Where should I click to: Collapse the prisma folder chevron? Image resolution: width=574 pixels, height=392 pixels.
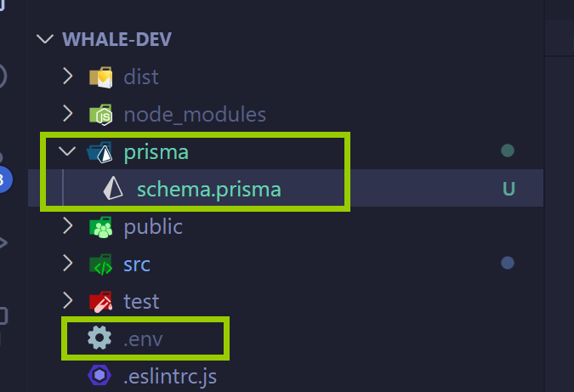pyautogui.click(x=68, y=153)
